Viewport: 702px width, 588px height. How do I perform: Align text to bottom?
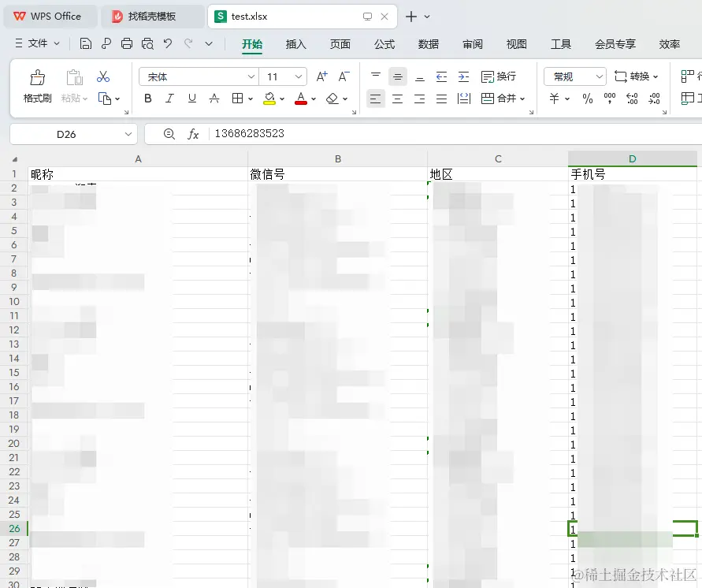click(419, 76)
